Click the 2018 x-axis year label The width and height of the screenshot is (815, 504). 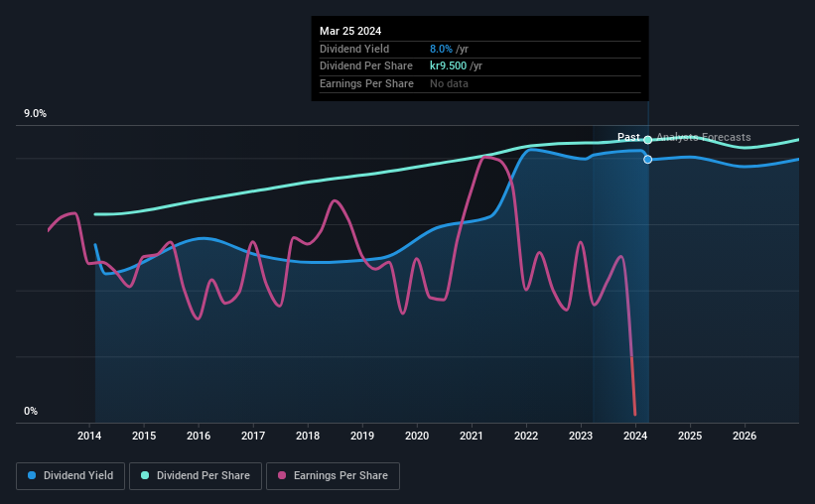(x=308, y=436)
